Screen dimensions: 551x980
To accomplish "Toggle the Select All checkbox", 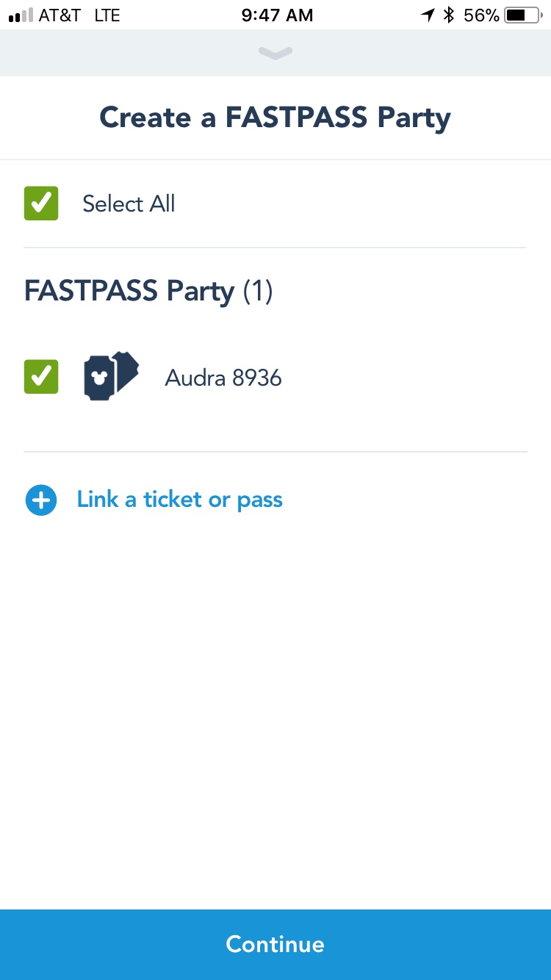I will pyautogui.click(x=41, y=203).
